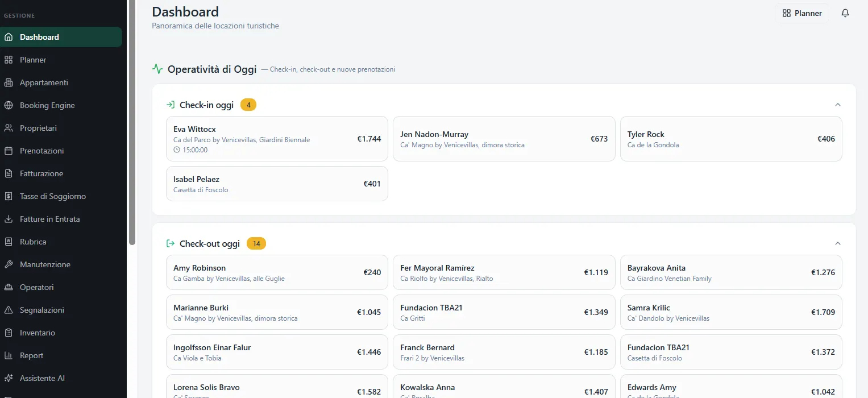Open Jen Nadon-Murray check-in card
The width and height of the screenshot is (868, 398).
point(504,139)
